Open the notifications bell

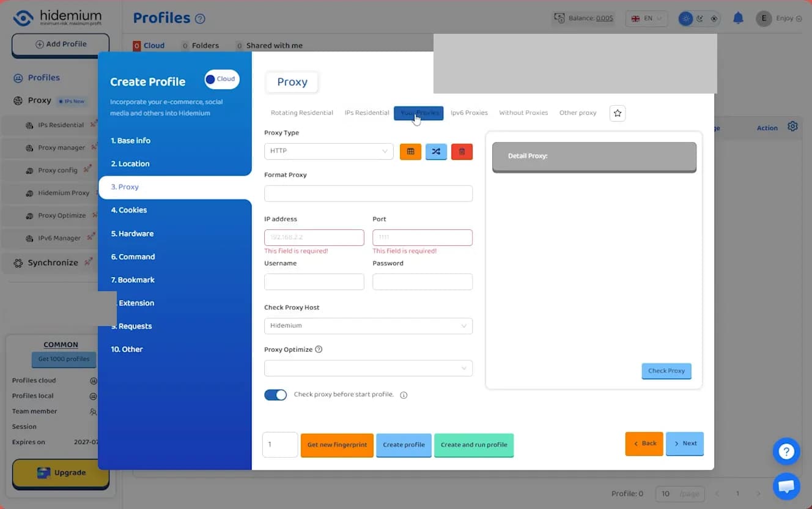(x=738, y=18)
